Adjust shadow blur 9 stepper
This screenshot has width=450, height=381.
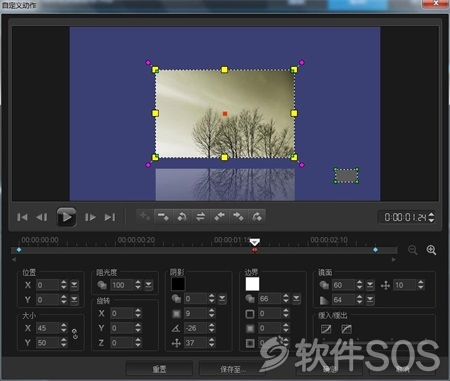click(212, 313)
